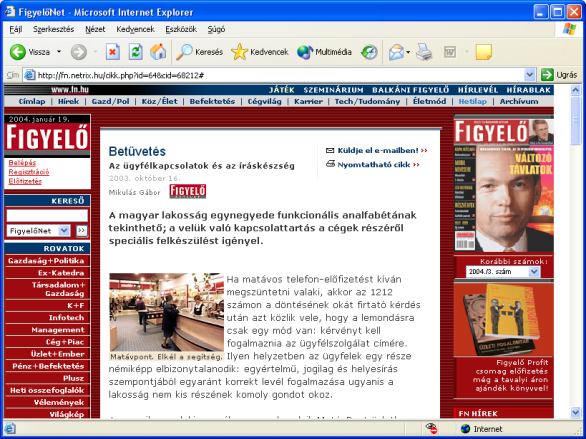This screenshot has height=439, width=586.
Task: Click the Windows flag logo
Action: click(569, 29)
